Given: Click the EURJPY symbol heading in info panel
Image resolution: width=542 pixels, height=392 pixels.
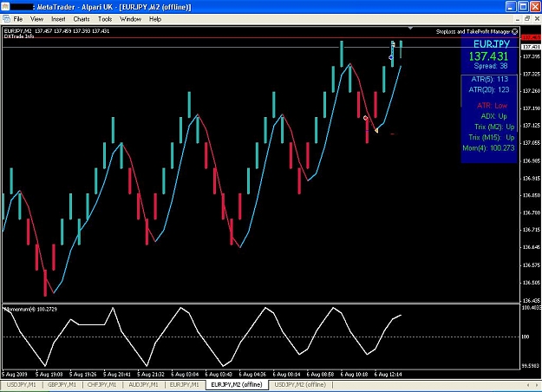Looking at the screenshot, I should point(492,44).
